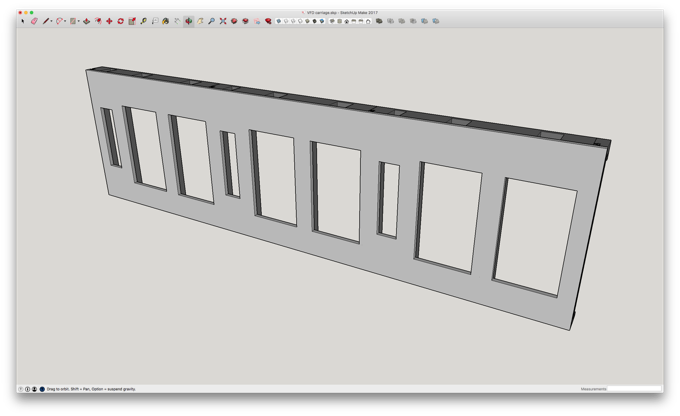680x416 pixels.
Task: Activate the Push/Pull tool
Action: (86, 21)
